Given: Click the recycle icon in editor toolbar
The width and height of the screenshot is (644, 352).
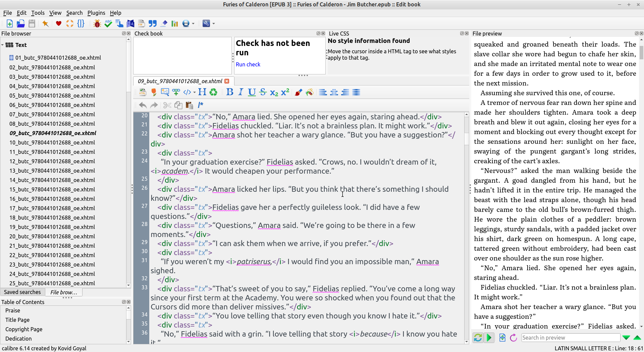Looking at the screenshot, I should click(213, 92).
